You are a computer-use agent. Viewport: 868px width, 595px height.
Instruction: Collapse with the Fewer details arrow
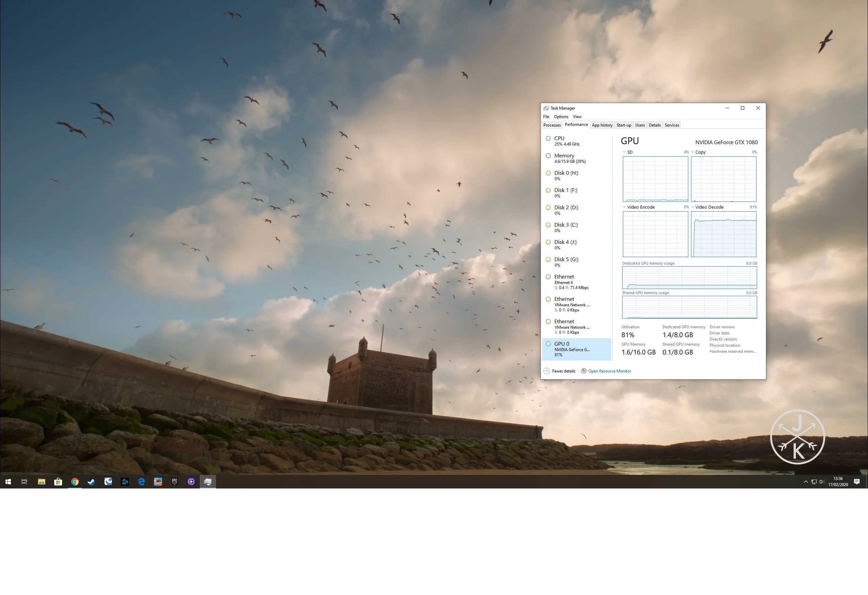coord(547,371)
